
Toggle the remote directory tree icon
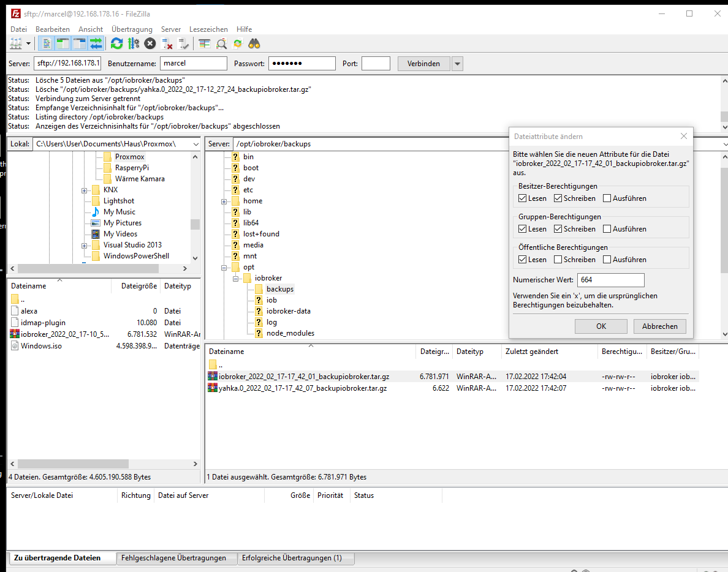click(x=80, y=44)
